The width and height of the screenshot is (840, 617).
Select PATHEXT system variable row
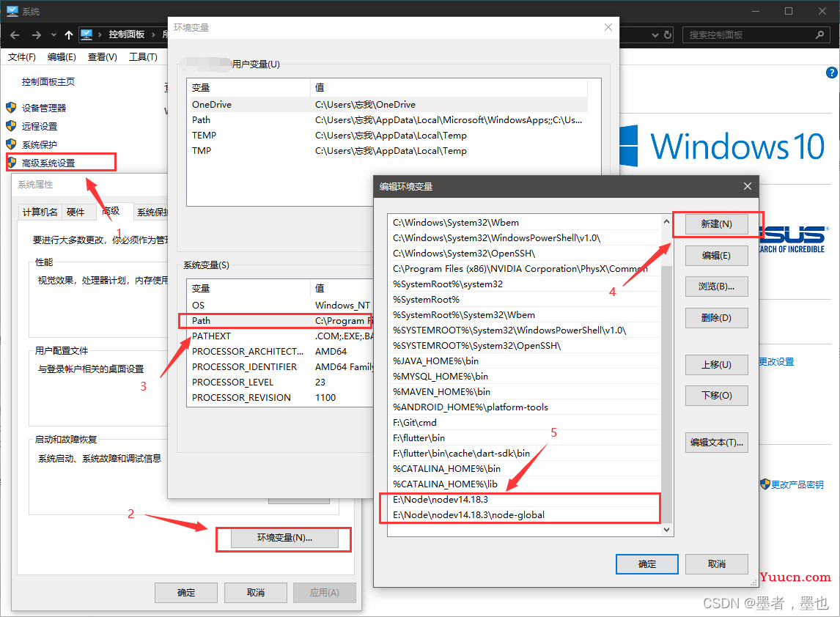[x=280, y=336]
